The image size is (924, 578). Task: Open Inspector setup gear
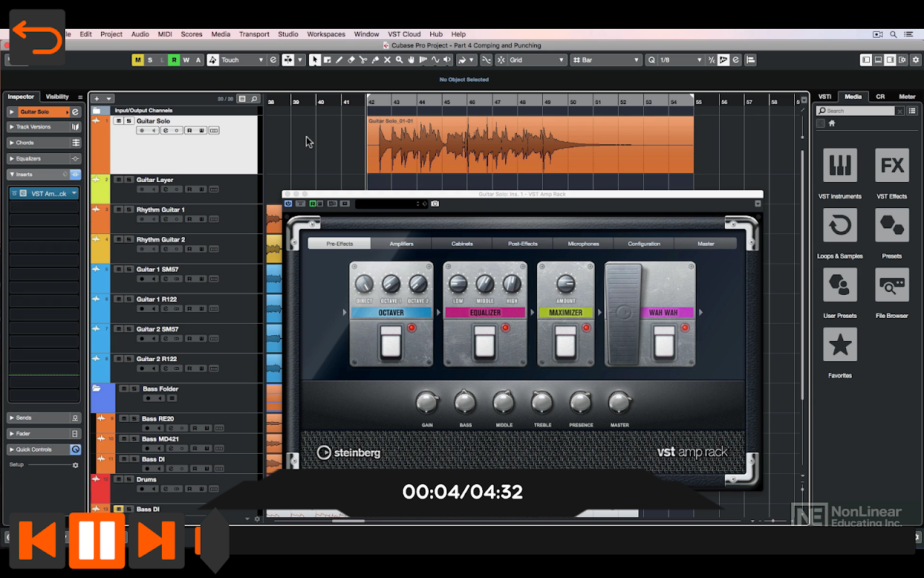(x=75, y=465)
